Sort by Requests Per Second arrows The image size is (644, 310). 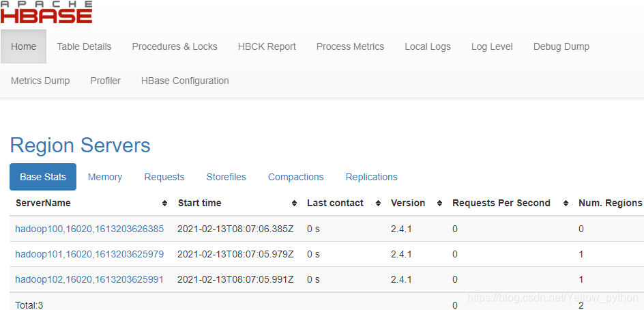pos(566,203)
